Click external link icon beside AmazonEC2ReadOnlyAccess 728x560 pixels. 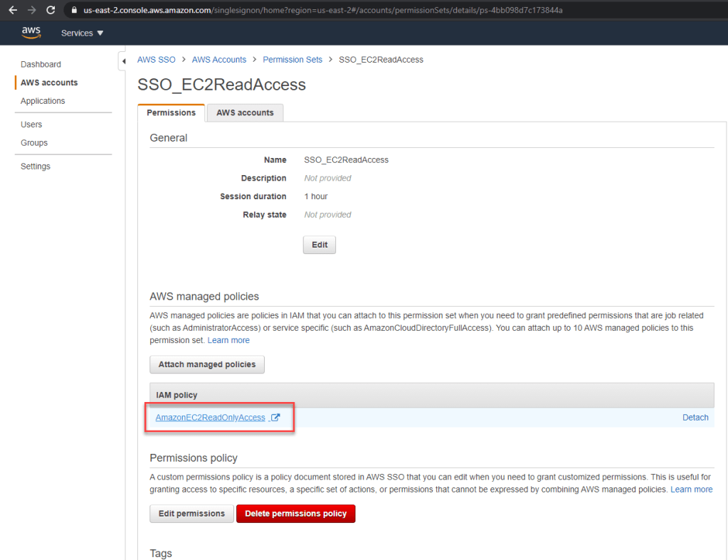pos(275,418)
